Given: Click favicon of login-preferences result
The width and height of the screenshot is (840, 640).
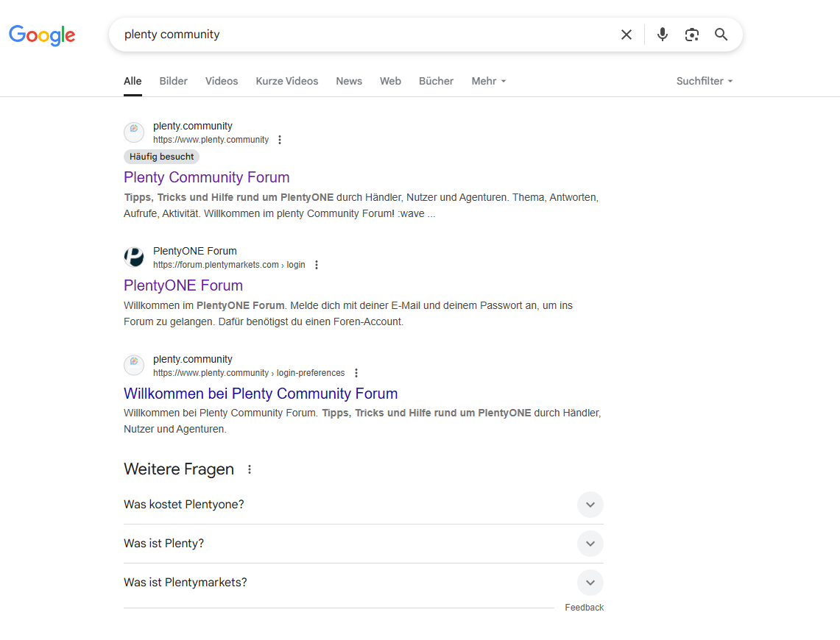Looking at the screenshot, I should click(134, 366).
